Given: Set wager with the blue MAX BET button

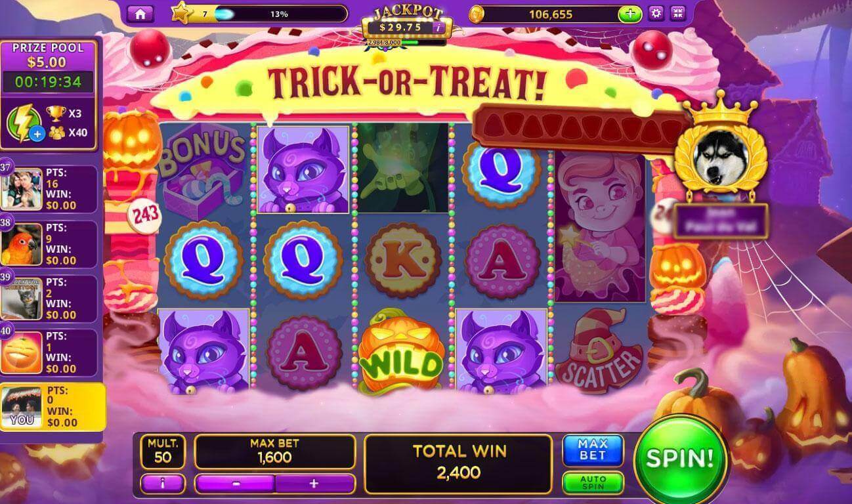Looking at the screenshot, I should tap(593, 450).
